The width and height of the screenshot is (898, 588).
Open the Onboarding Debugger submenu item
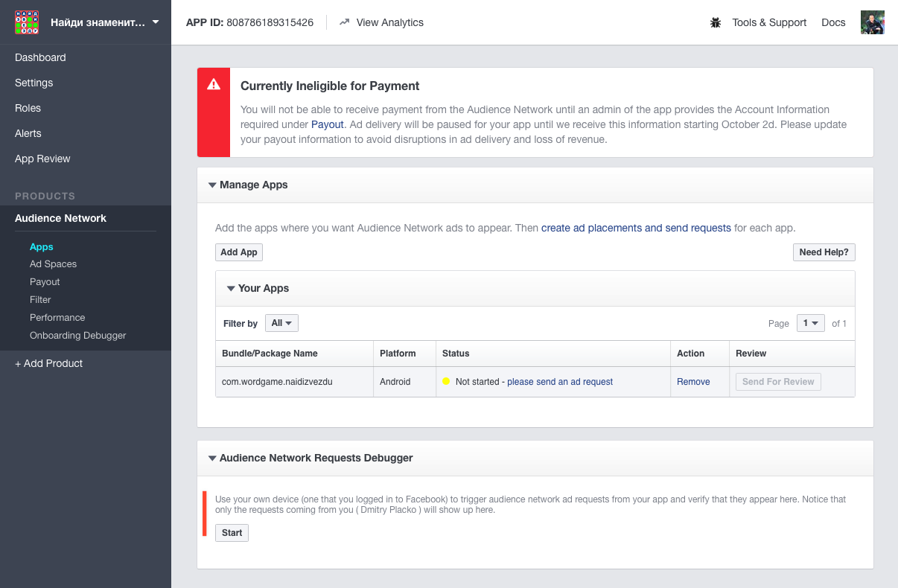point(78,336)
